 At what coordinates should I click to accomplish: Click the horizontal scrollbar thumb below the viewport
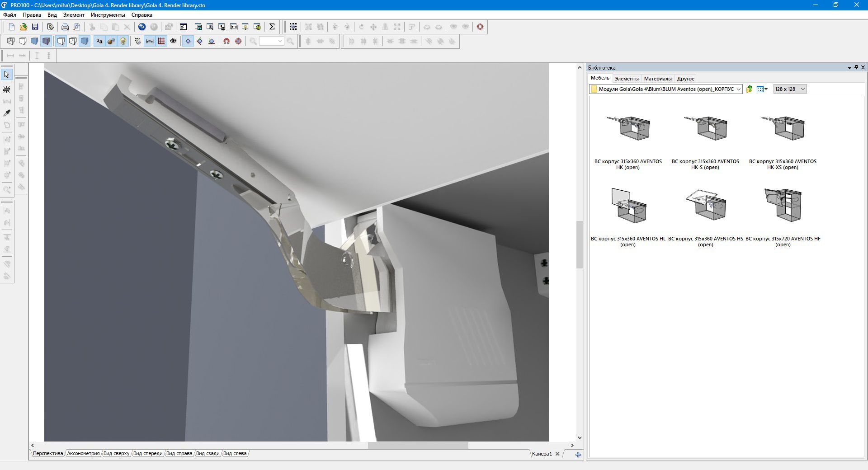[418, 445]
